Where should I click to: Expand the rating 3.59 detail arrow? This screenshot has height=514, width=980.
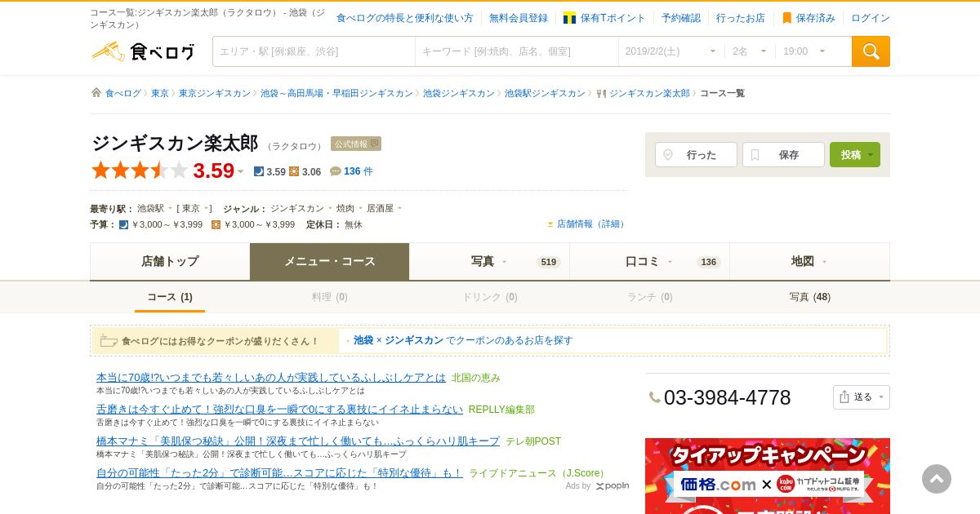tap(240, 171)
